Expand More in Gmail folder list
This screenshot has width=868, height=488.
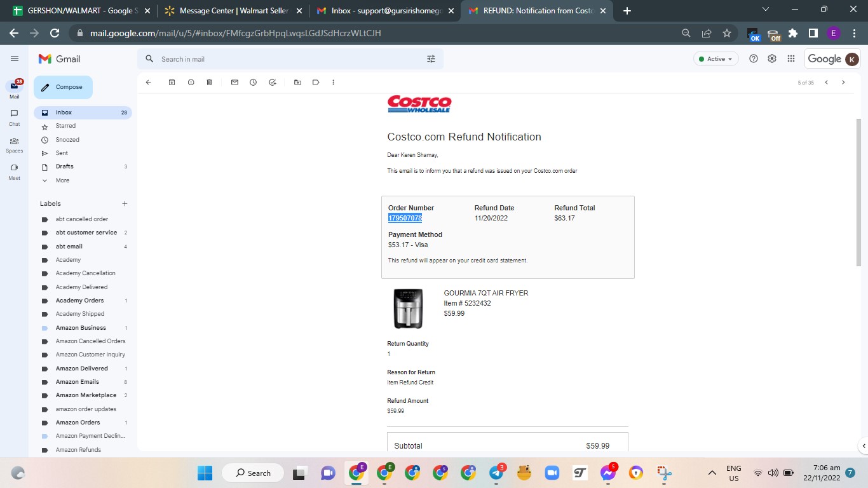62,180
